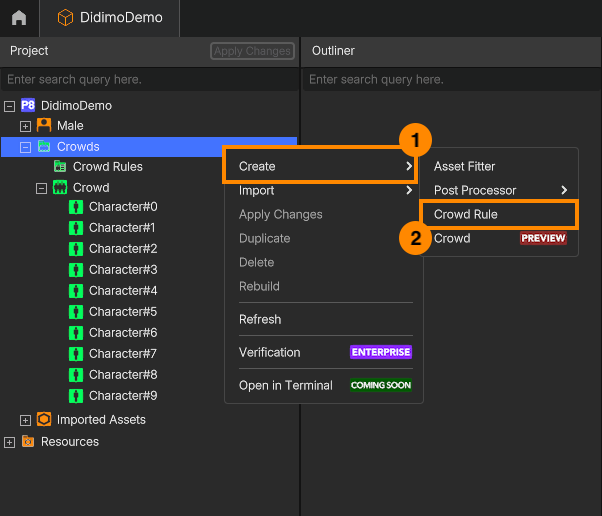Select the Imported Assets label
The width and height of the screenshot is (602, 516).
tap(101, 420)
